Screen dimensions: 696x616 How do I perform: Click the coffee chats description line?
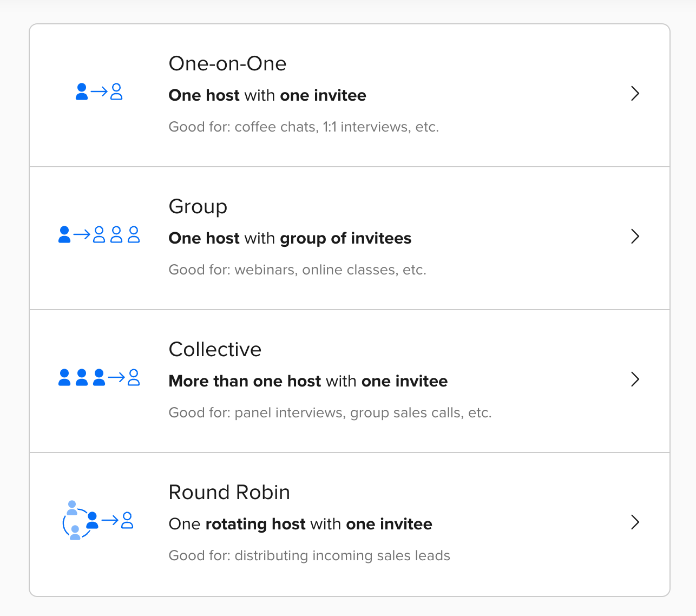304,127
